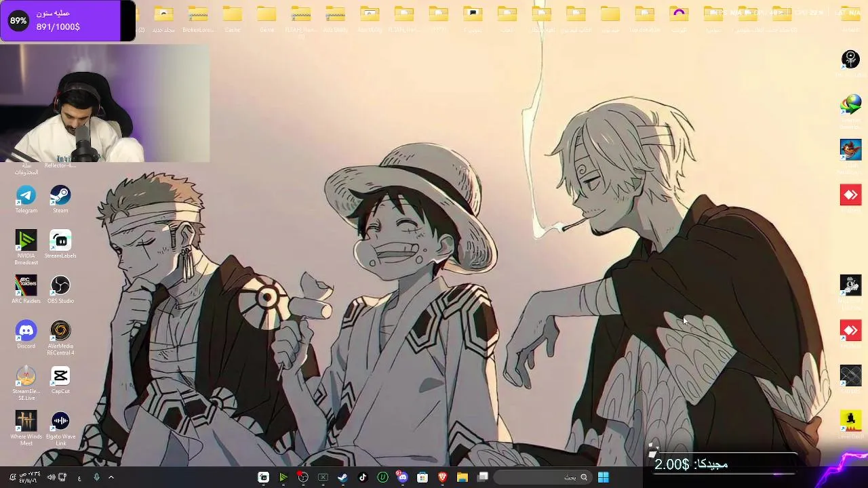Click the green circled-U taskbar icon
The image size is (868, 488).
(382, 477)
